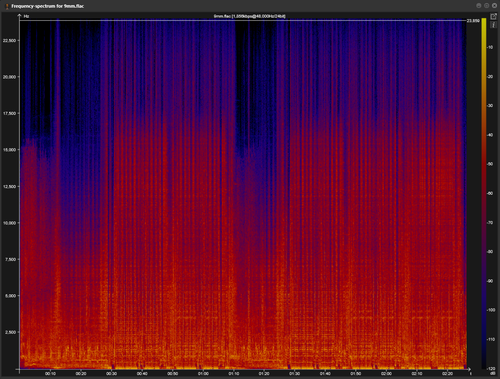
Task: Click the '7,500' frequency axis label
Action: coord(10,259)
